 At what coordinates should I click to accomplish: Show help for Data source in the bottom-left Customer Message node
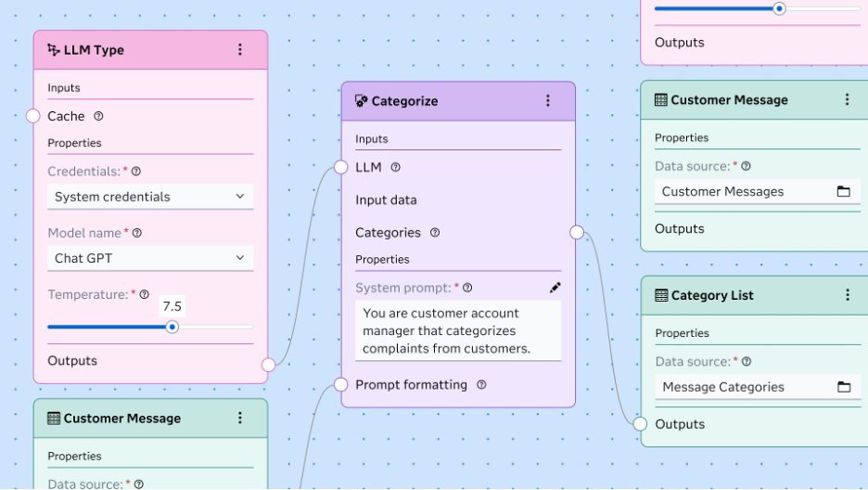coord(139,484)
